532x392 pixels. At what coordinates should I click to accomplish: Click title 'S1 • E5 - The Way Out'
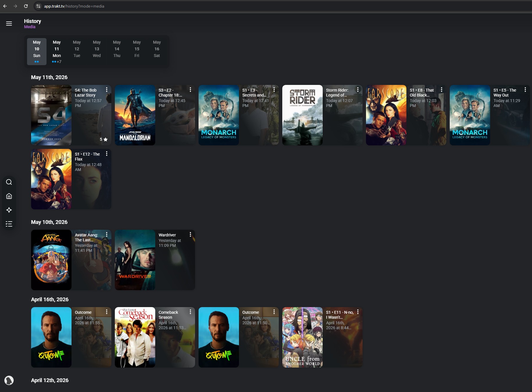pos(505,92)
